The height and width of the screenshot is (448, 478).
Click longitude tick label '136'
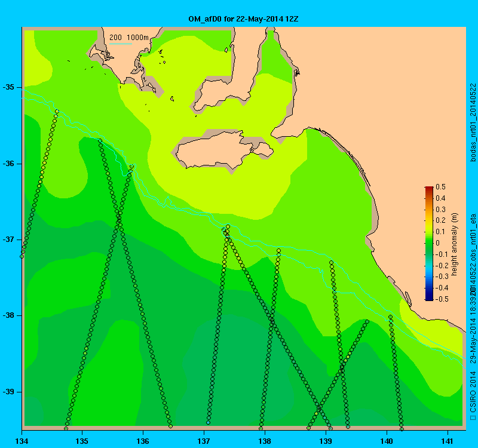point(143,441)
